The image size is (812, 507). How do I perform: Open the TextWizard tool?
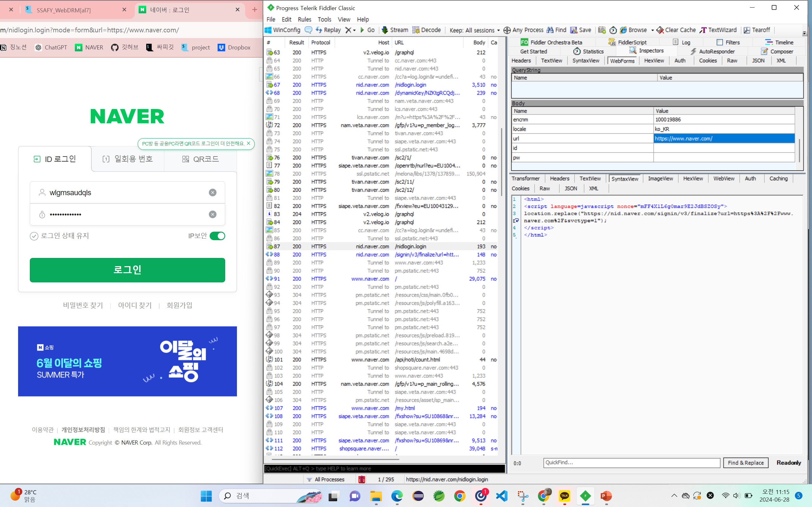click(x=718, y=30)
